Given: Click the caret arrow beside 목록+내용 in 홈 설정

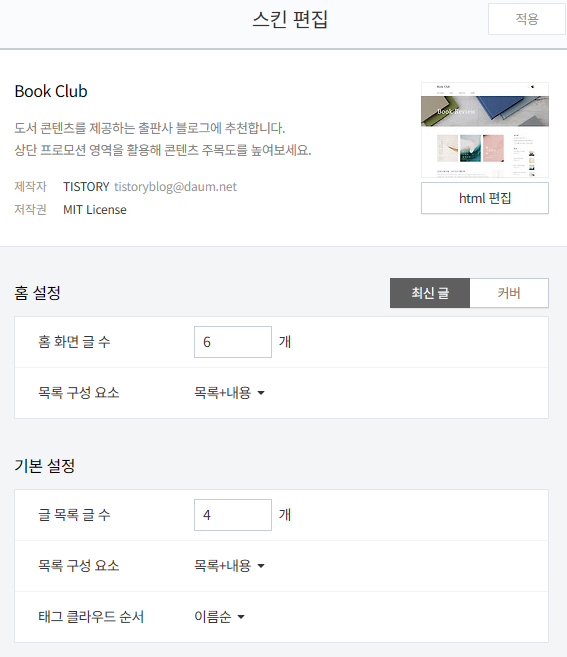Looking at the screenshot, I should point(261,393).
